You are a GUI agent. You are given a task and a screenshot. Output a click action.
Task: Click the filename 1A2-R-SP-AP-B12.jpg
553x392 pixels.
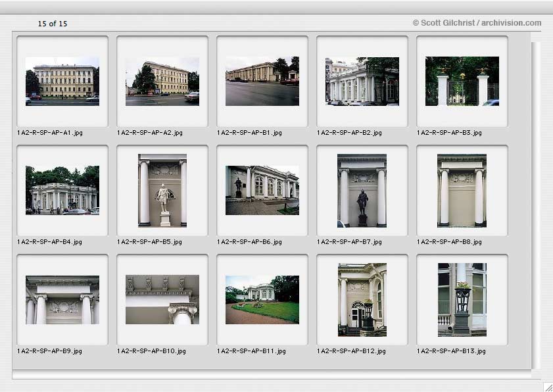pyautogui.click(x=351, y=351)
